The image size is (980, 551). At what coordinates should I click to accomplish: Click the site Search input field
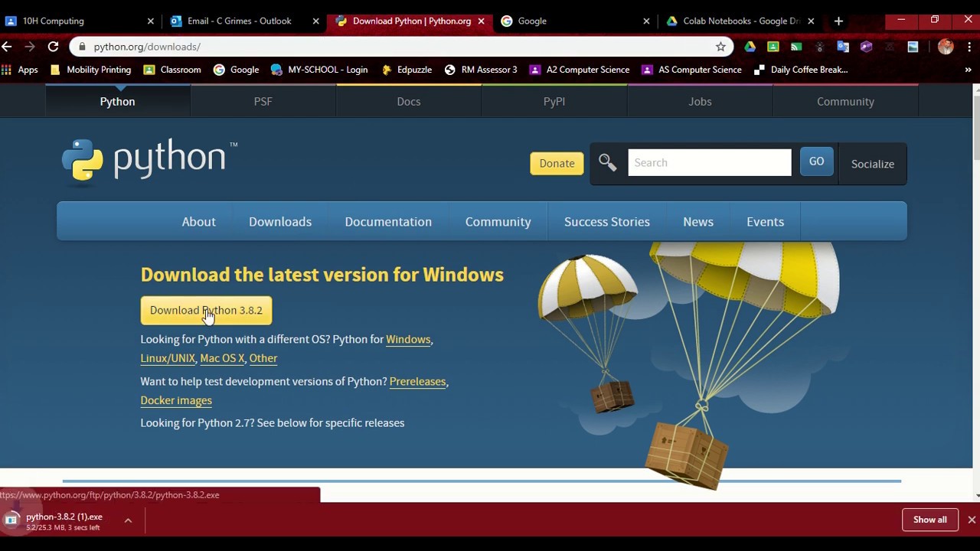point(710,162)
